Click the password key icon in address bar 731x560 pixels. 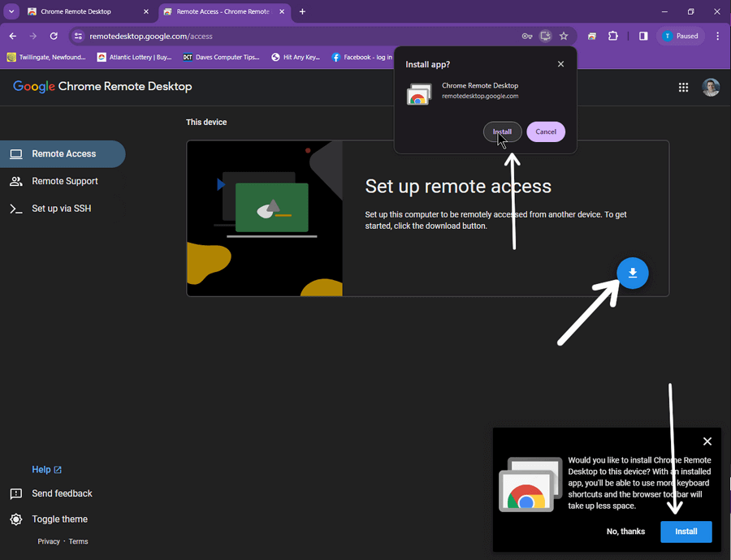click(x=527, y=36)
